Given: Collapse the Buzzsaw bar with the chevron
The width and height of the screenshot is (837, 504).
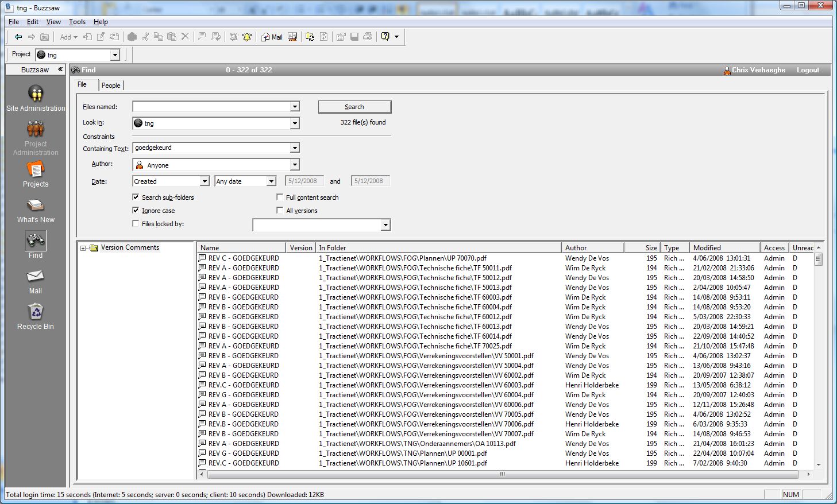Looking at the screenshot, I should point(60,69).
